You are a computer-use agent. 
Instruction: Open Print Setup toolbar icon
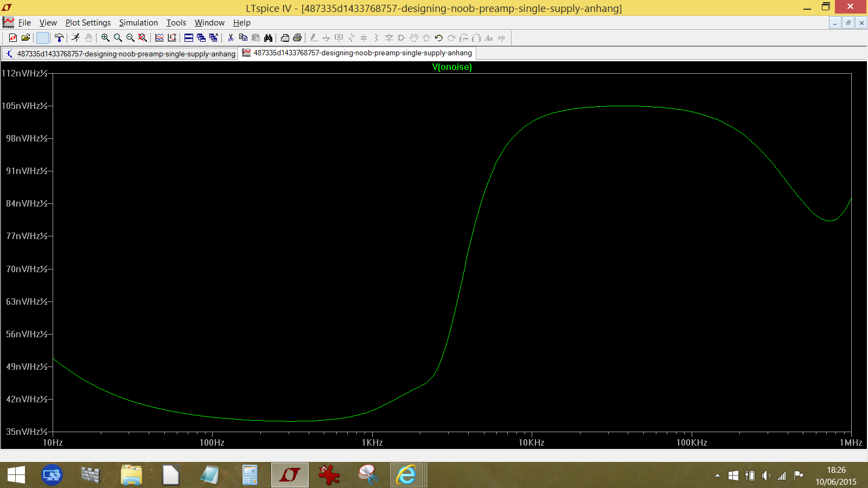pyautogui.click(x=285, y=38)
